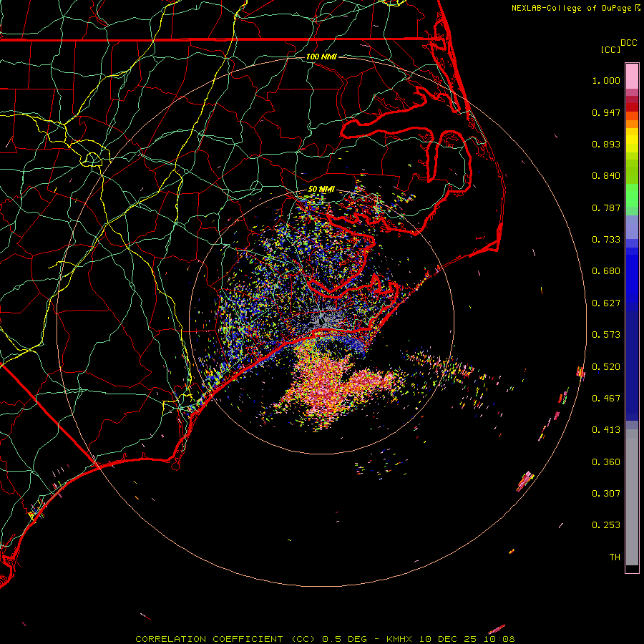Click the 0.413 scale value
This screenshot has height=644, width=644.
click(x=606, y=430)
